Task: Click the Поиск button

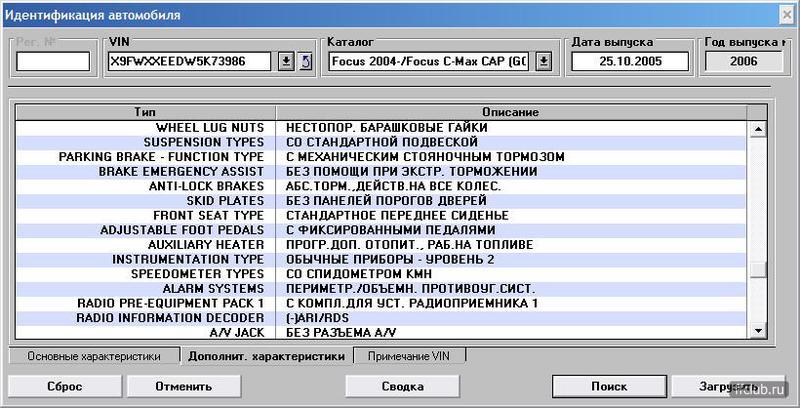Action: tap(609, 387)
